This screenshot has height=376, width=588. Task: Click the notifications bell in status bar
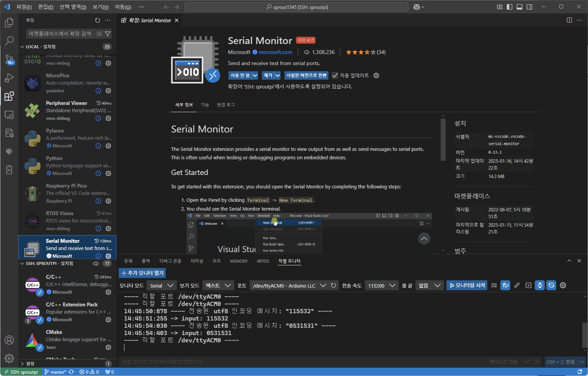coord(580,372)
